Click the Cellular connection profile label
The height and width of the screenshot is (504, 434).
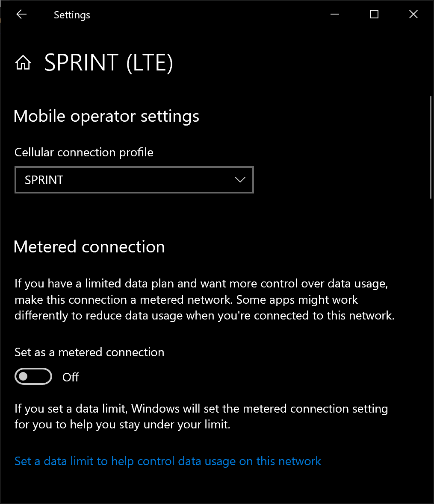click(x=84, y=152)
